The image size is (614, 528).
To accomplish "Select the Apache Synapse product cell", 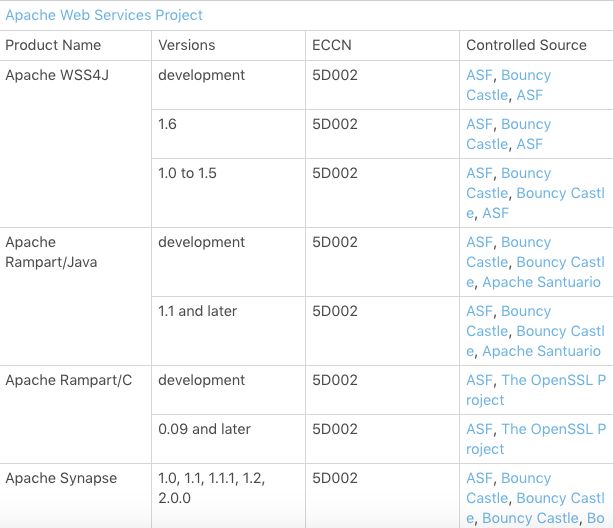I will (x=76, y=495).
